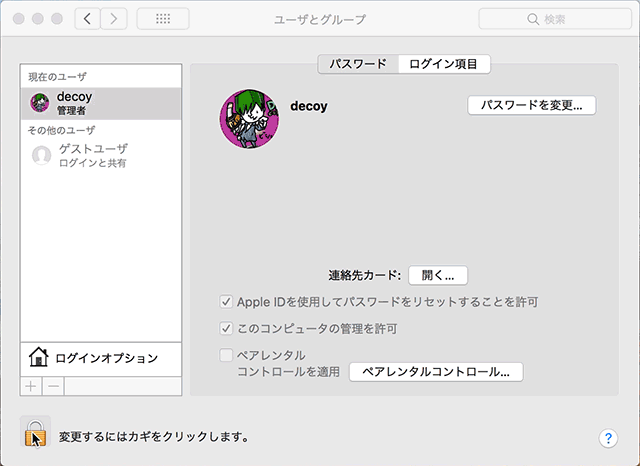
Task: Click the 変更するにはカギをクリックします text
Action: (x=154, y=437)
